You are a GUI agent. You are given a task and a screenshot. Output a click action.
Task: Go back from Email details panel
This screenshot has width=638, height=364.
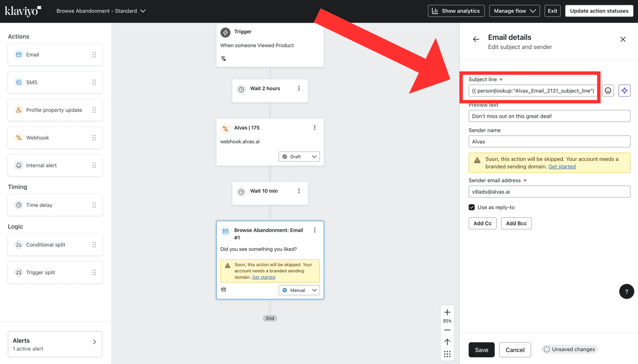[476, 40]
